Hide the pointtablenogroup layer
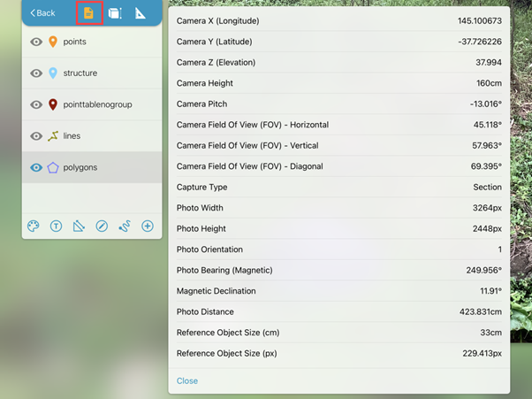The width and height of the screenshot is (532, 399). [x=36, y=104]
